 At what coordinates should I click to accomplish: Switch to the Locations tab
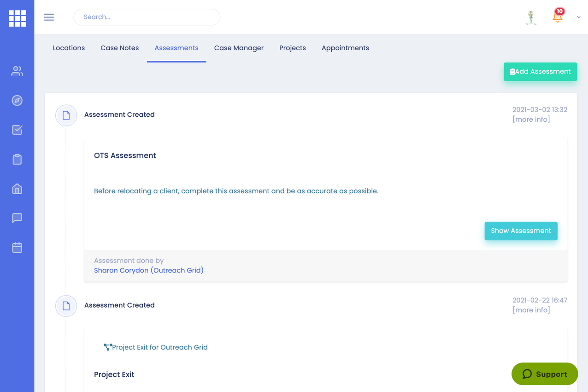coord(69,48)
